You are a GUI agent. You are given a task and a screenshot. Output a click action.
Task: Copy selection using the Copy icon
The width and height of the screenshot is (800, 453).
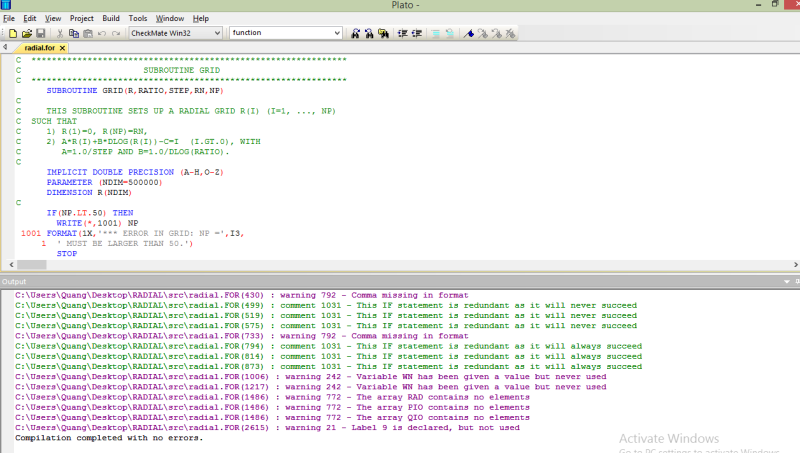[73, 34]
